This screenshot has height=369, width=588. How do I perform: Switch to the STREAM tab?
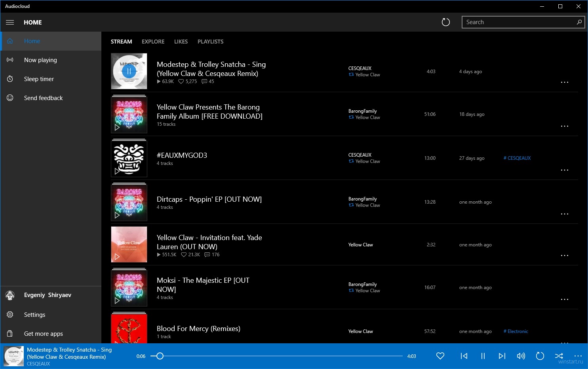point(122,42)
